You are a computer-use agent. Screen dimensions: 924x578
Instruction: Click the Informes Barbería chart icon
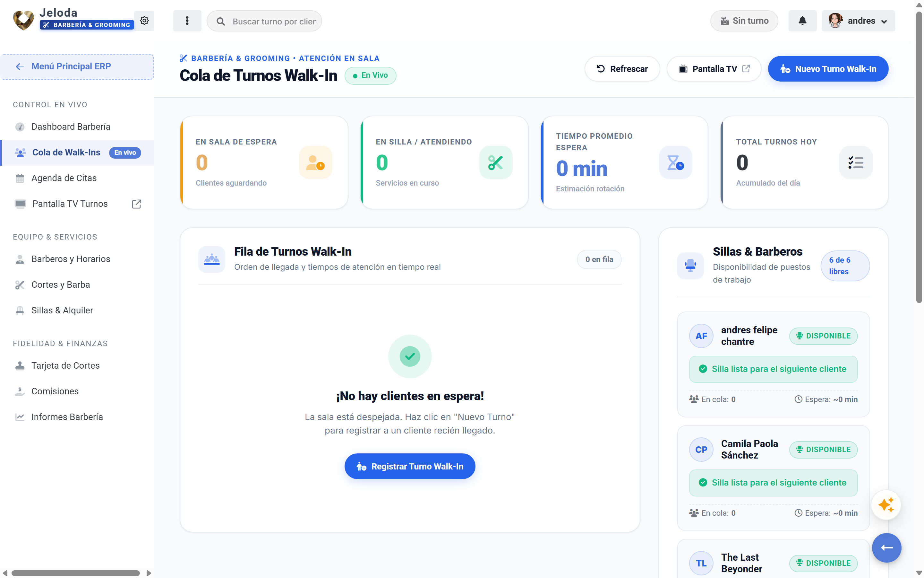(20, 417)
